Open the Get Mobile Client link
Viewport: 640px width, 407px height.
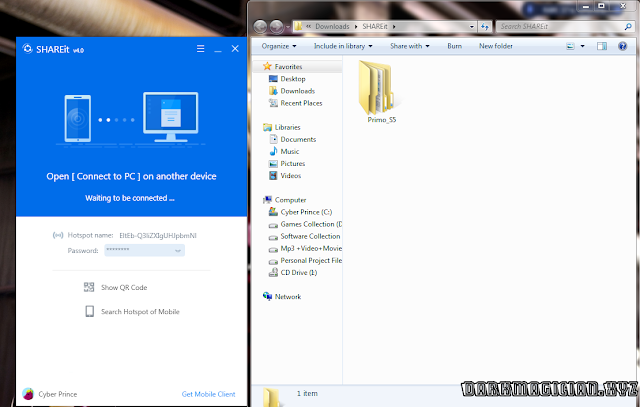(x=209, y=394)
